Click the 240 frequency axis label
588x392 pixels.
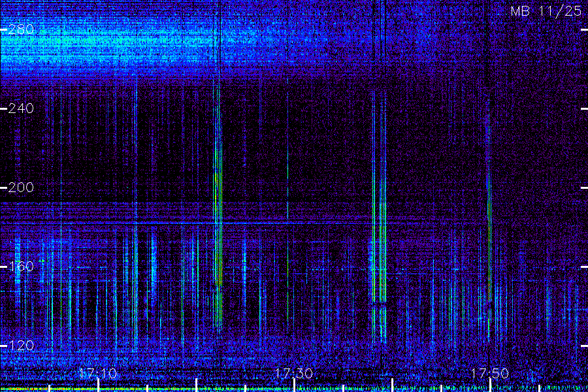tap(21, 108)
